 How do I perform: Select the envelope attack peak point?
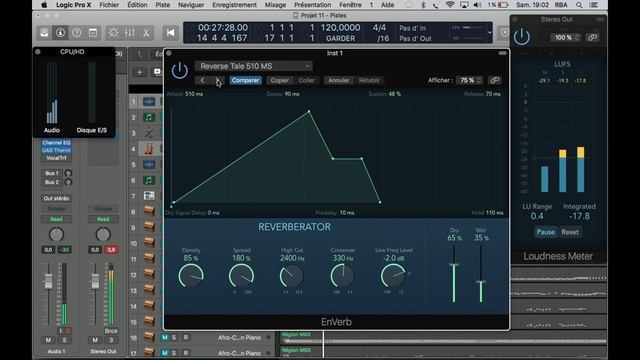pos(309,111)
